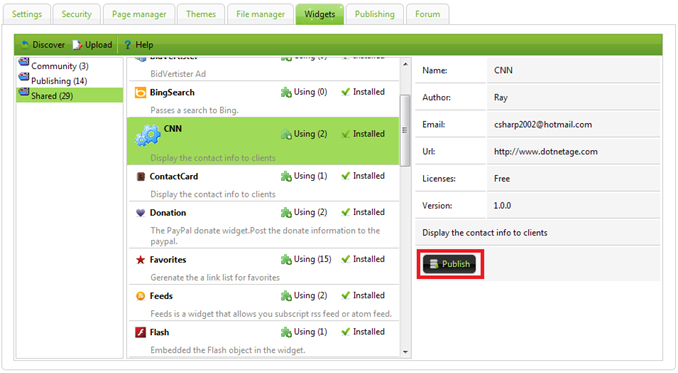Switch to the Forum tab
This screenshot has width=678, height=373.
(x=428, y=14)
